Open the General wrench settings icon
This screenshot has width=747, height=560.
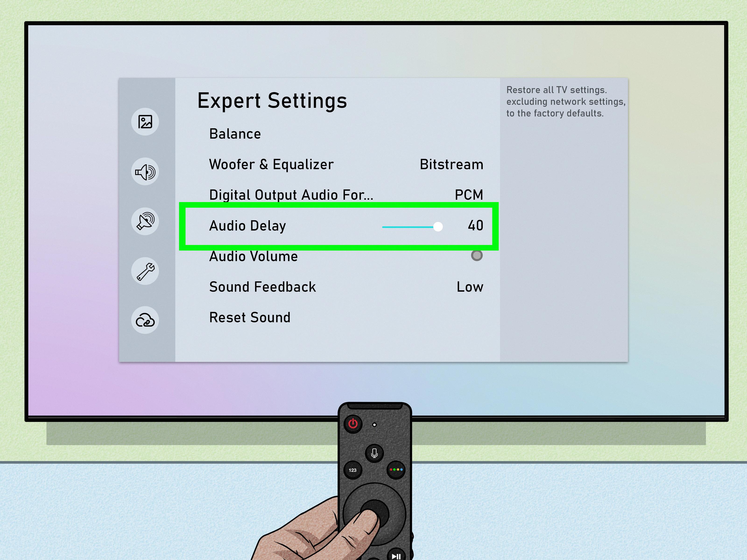pyautogui.click(x=145, y=271)
